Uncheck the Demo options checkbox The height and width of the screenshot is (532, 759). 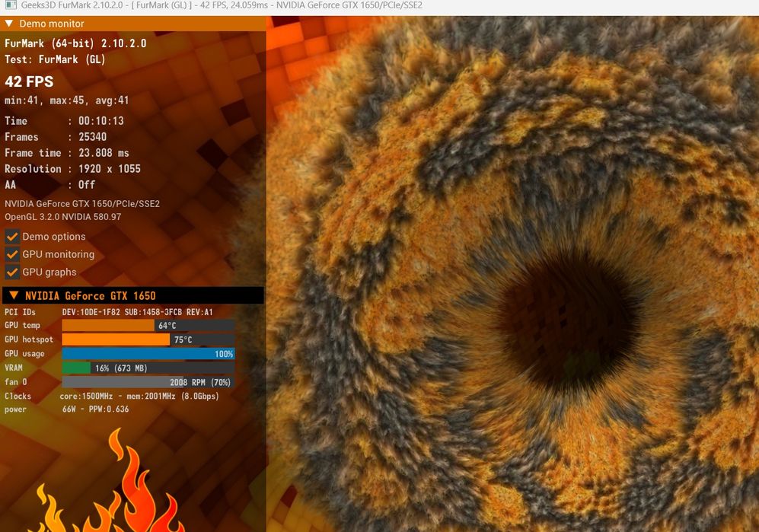click(x=12, y=237)
